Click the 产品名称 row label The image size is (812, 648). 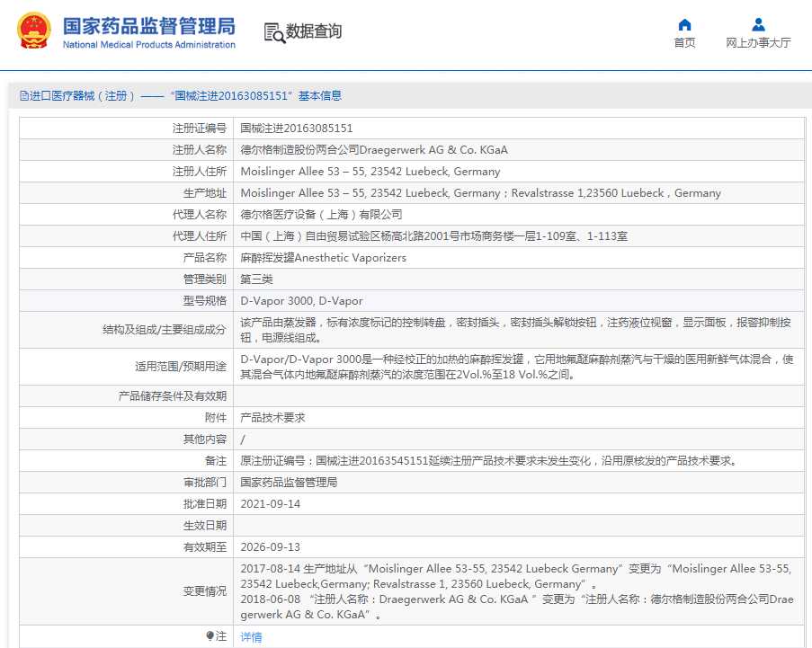coord(205,258)
